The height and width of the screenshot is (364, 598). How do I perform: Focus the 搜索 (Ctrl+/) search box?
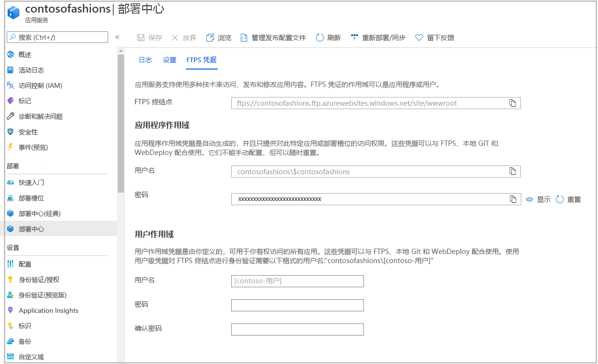pyautogui.click(x=57, y=37)
